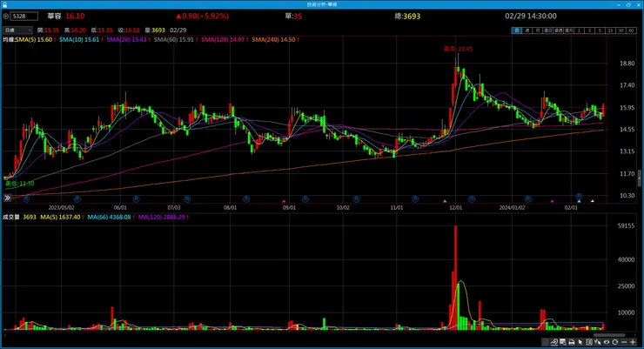Image resolution: width=644 pixels, height=349 pixels.
Task: Click SMA(5) 15.60 indicator label
Action: pyautogui.click(x=34, y=40)
